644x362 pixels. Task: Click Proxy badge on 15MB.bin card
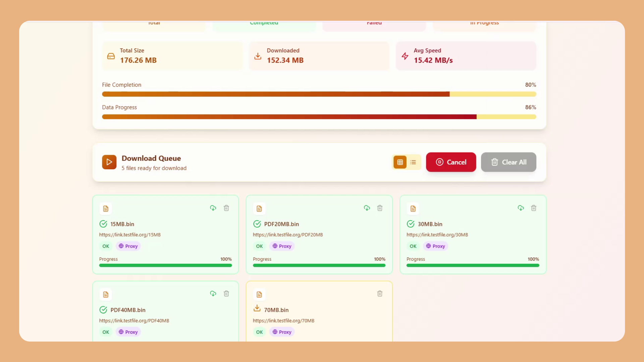coord(128,246)
